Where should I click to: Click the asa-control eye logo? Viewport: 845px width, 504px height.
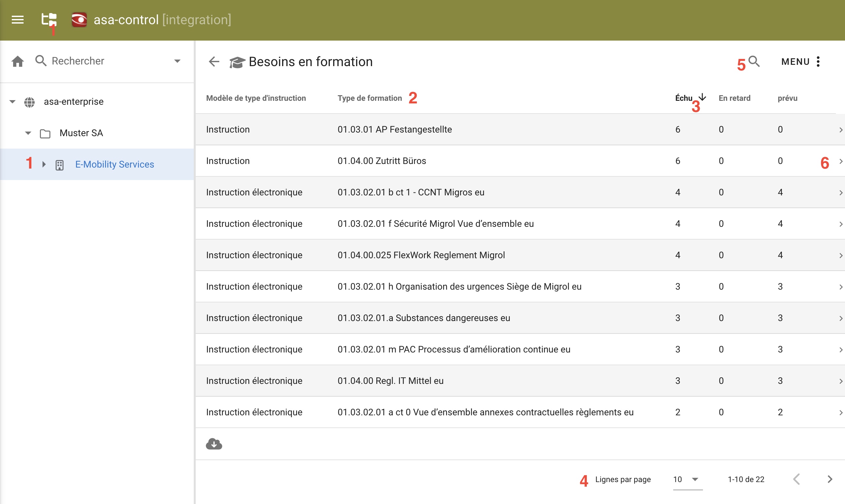click(79, 20)
